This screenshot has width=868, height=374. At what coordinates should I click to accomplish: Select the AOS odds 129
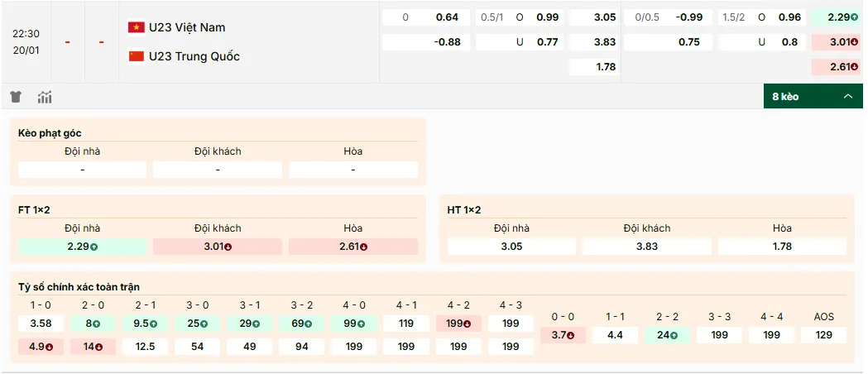(824, 335)
